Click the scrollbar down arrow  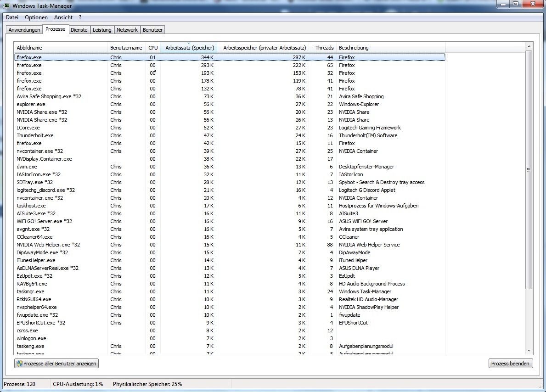pos(529,351)
